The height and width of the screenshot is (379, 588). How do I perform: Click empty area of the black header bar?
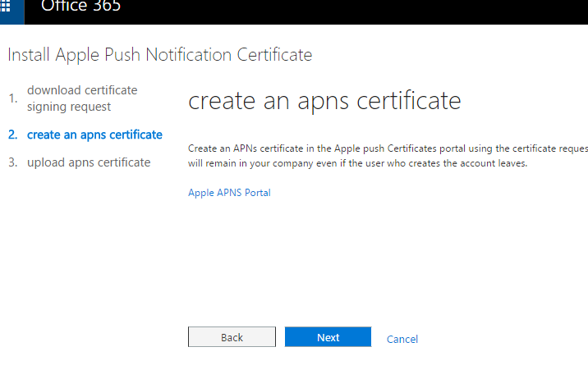pyautogui.click(x=370, y=10)
